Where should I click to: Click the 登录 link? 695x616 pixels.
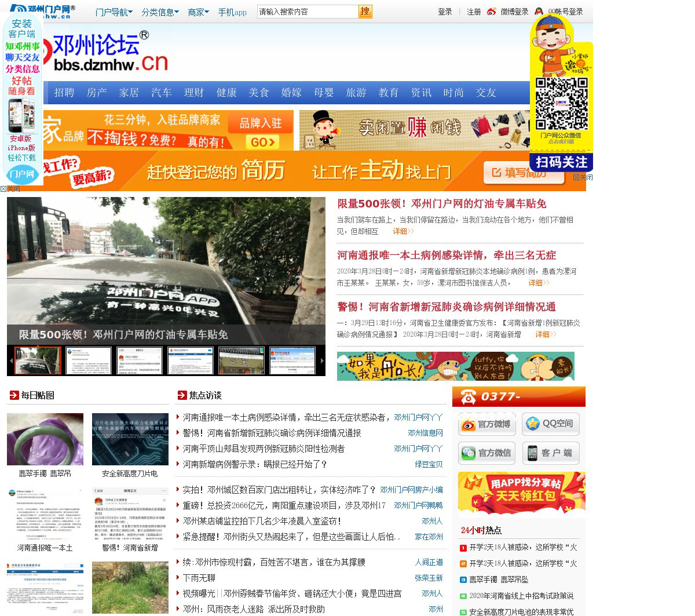click(x=445, y=12)
